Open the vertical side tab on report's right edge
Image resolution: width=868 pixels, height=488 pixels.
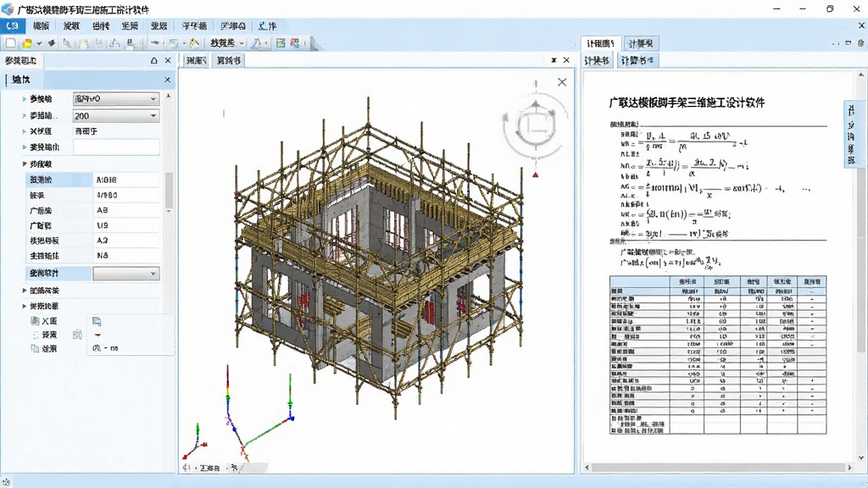click(x=851, y=134)
